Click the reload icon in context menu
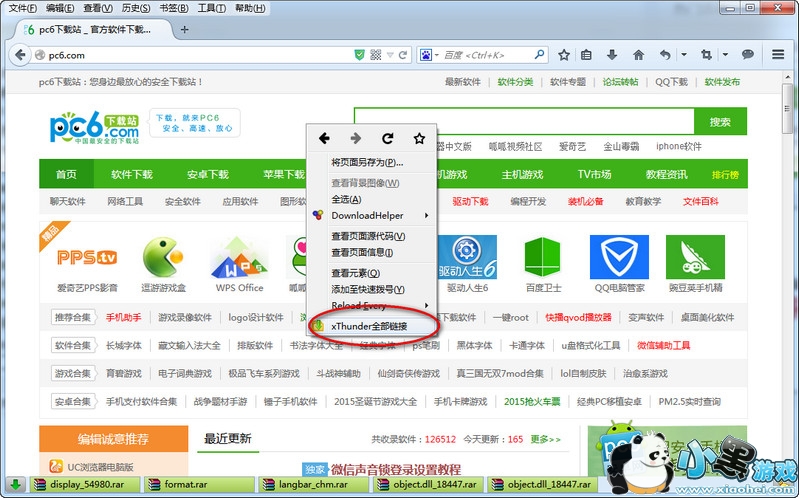Viewport: 799px width, 498px height. [x=387, y=138]
